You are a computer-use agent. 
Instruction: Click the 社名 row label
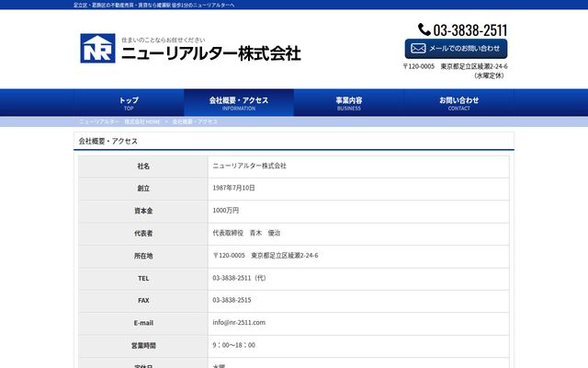(x=143, y=166)
